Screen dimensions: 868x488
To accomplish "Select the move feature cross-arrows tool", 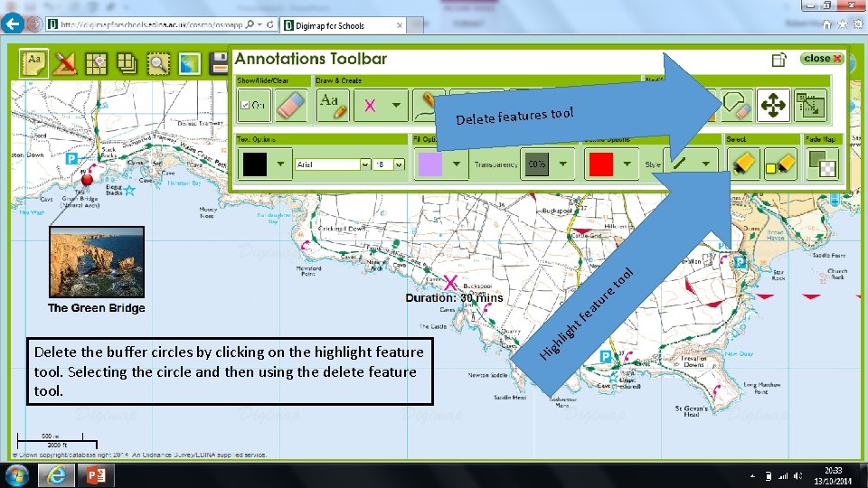I will point(773,105).
